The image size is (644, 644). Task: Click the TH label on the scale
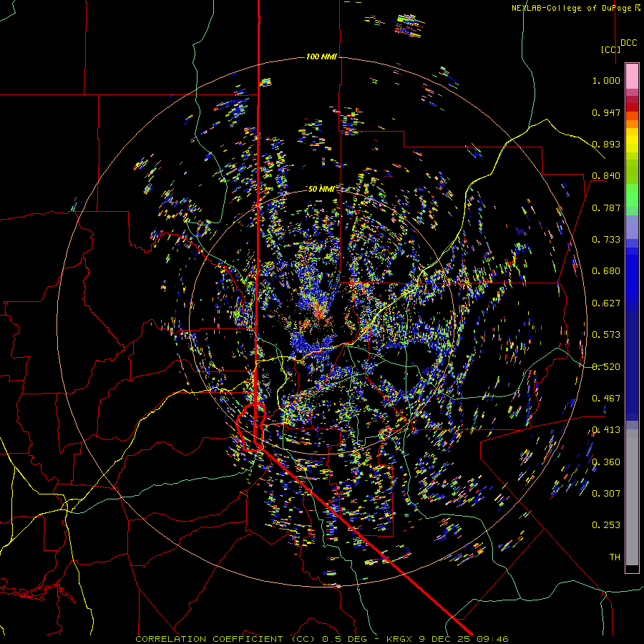[615, 557]
